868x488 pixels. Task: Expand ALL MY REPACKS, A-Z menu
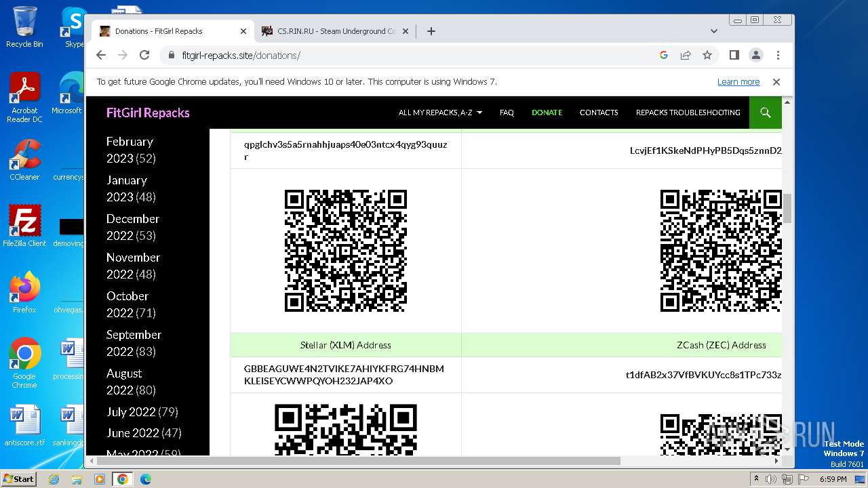click(440, 113)
